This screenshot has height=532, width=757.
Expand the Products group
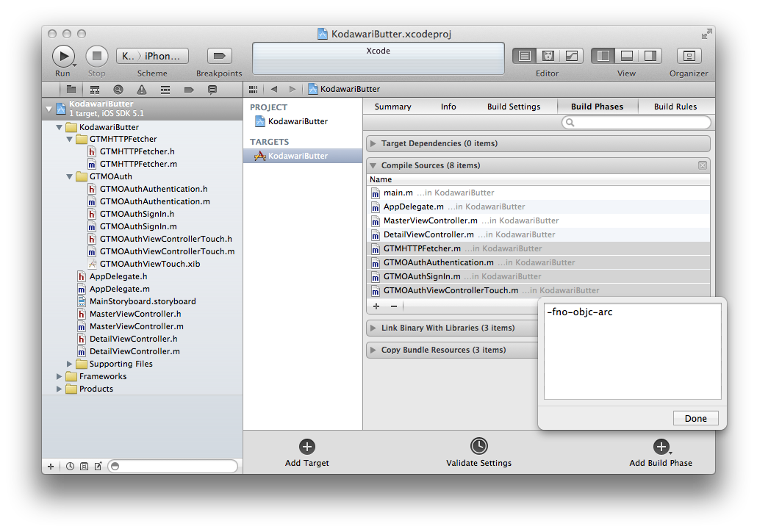59,389
